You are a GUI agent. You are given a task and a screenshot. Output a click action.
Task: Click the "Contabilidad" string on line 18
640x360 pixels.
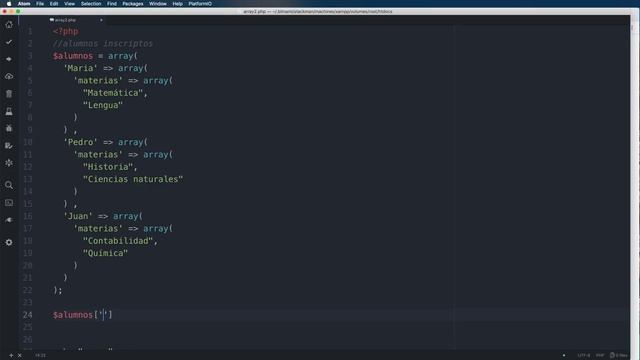click(118, 241)
